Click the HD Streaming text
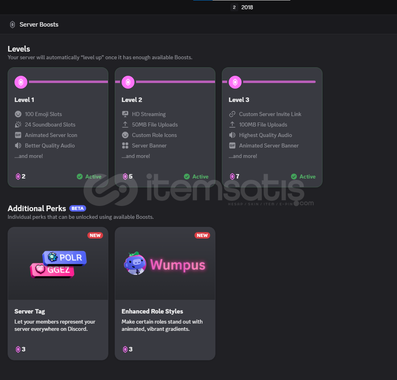 point(149,114)
